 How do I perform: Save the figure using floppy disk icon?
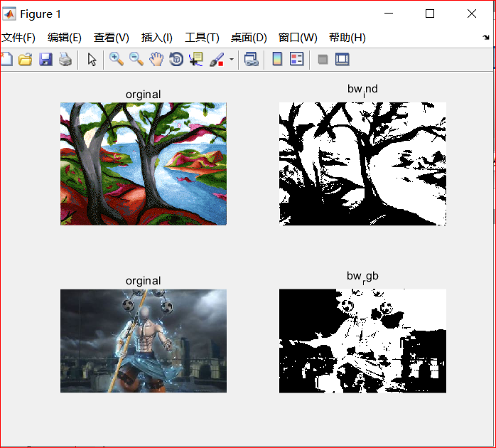click(x=46, y=59)
